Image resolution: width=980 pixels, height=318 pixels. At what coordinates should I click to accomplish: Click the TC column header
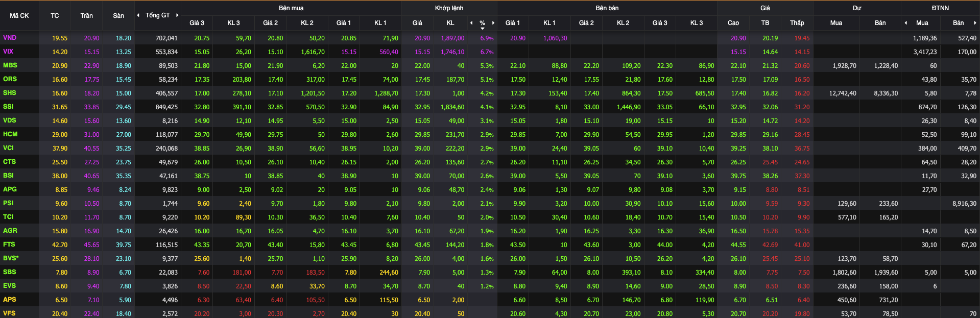point(55,16)
